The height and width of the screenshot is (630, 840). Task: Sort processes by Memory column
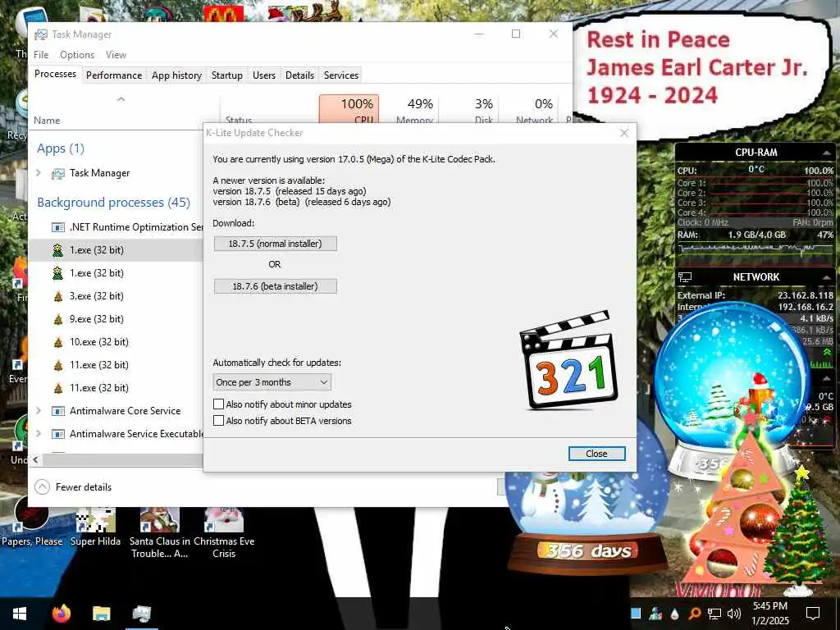pos(410,110)
